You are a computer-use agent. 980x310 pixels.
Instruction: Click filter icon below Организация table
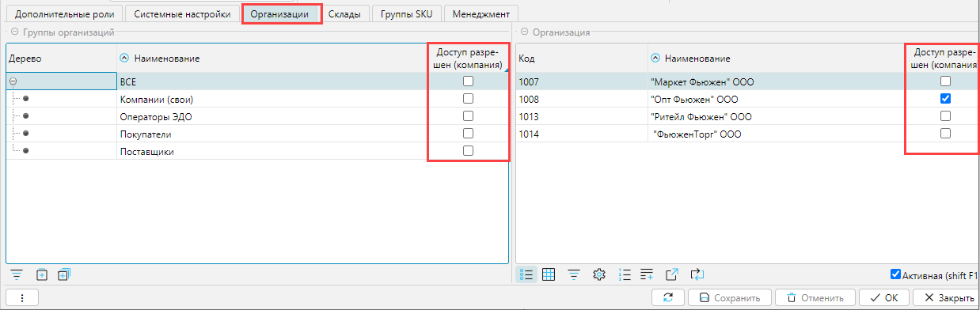click(x=574, y=274)
